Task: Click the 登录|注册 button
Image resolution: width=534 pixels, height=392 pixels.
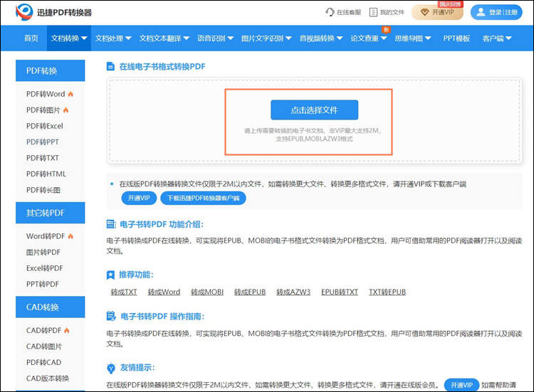Action: tap(496, 12)
